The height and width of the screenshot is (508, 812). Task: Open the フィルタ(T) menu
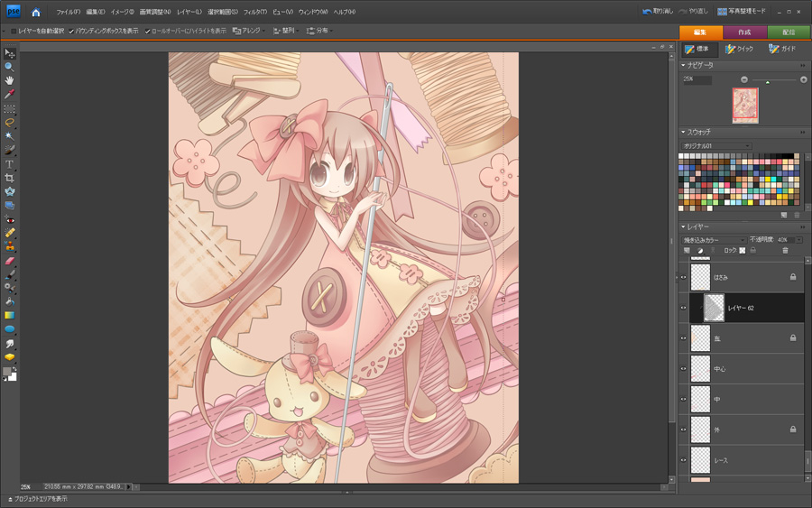(255, 12)
